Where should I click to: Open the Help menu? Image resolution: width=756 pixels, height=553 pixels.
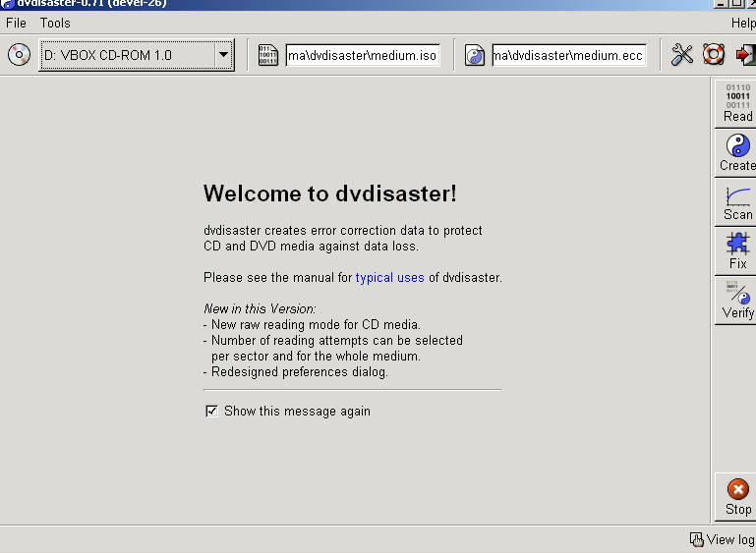[743, 23]
